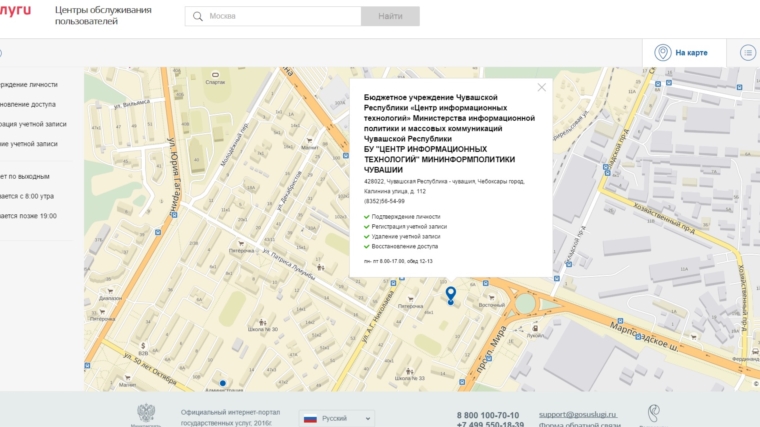Click the blue map marker pin
The width and height of the screenshot is (760, 427).
click(451, 295)
